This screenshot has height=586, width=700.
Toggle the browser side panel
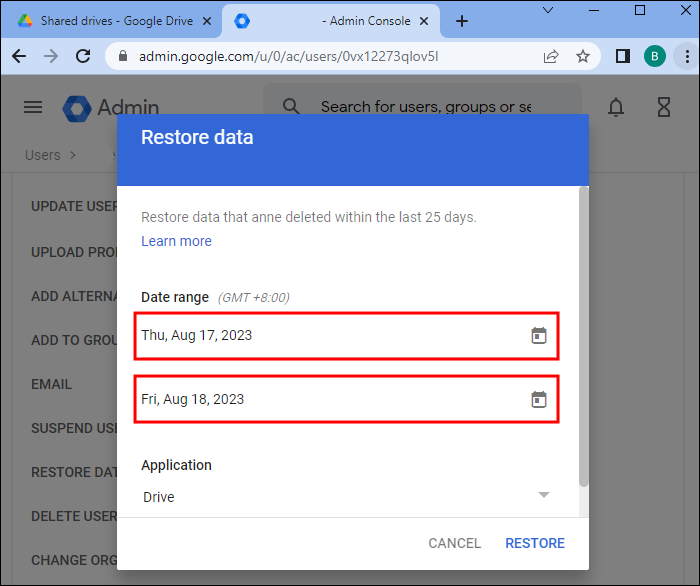tap(623, 57)
